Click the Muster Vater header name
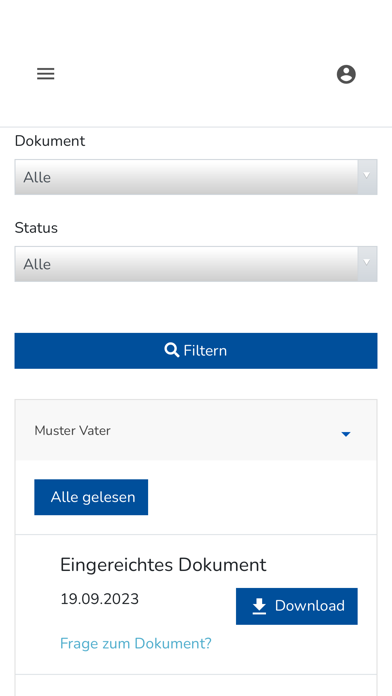The width and height of the screenshot is (392, 696). tap(72, 431)
